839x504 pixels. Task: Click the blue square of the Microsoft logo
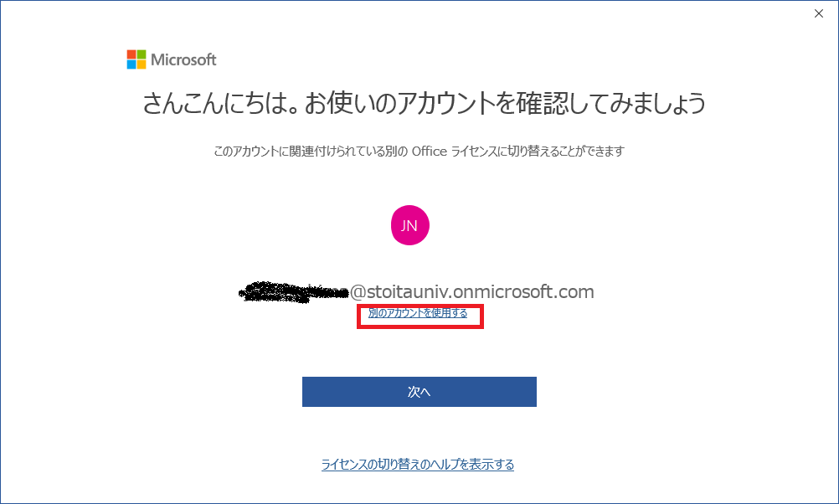tap(131, 64)
